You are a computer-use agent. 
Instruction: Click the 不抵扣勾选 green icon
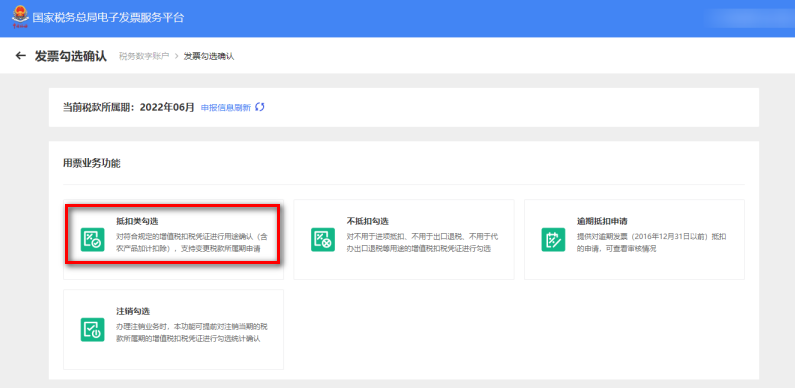point(323,240)
